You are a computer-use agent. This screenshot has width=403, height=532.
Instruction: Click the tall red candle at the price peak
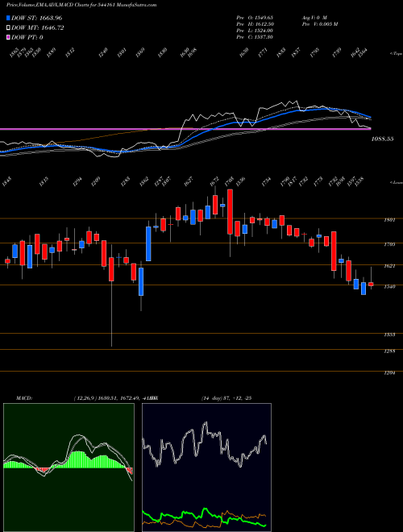coord(230,212)
